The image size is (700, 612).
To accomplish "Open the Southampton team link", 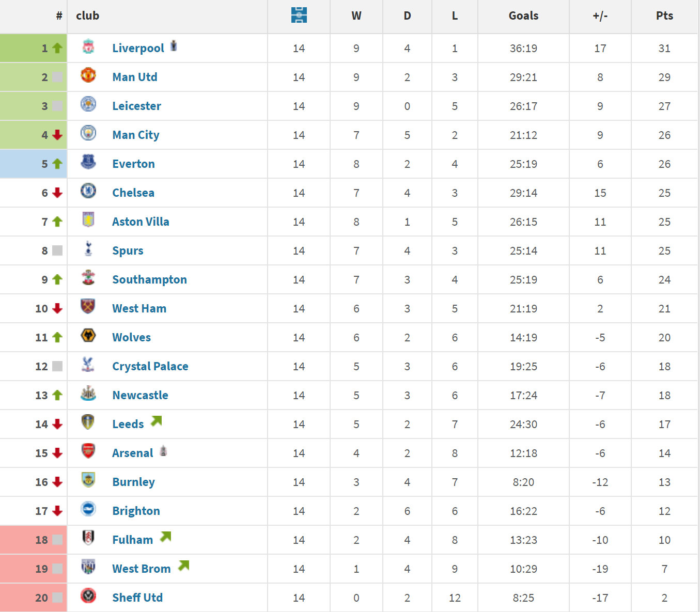I will tap(149, 279).
